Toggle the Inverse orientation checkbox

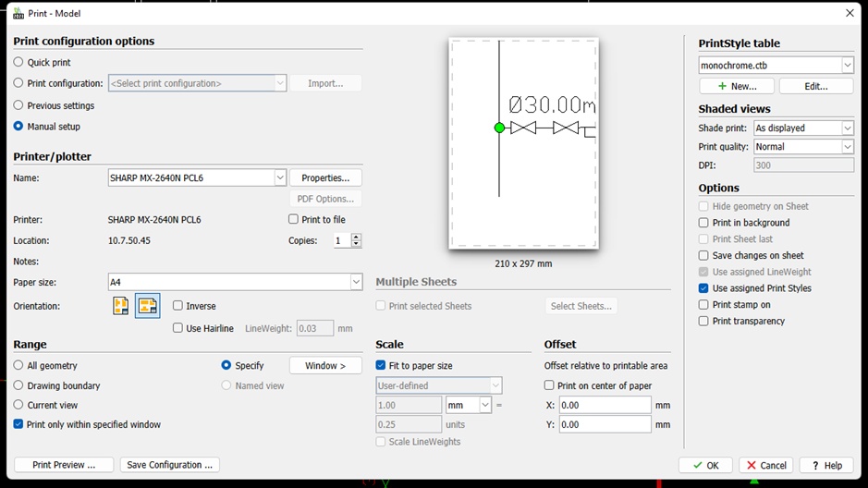[177, 305]
